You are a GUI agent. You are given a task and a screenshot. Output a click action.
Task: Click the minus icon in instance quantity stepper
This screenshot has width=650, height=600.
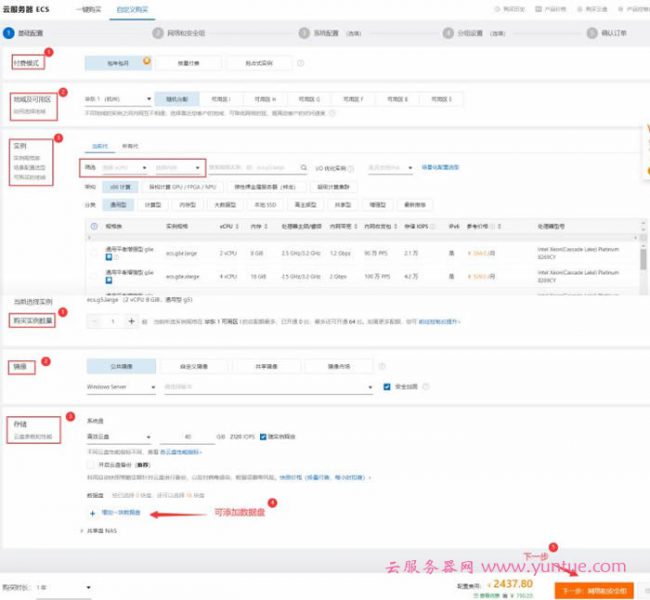pyautogui.click(x=93, y=321)
